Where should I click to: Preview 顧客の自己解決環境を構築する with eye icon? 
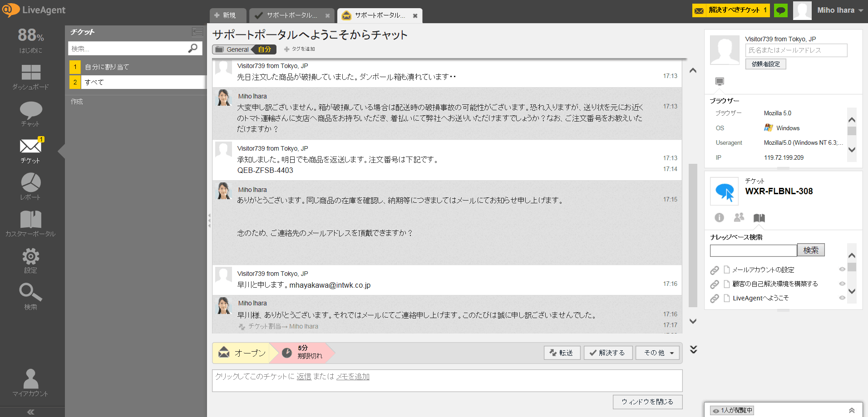(x=842, y=284)
